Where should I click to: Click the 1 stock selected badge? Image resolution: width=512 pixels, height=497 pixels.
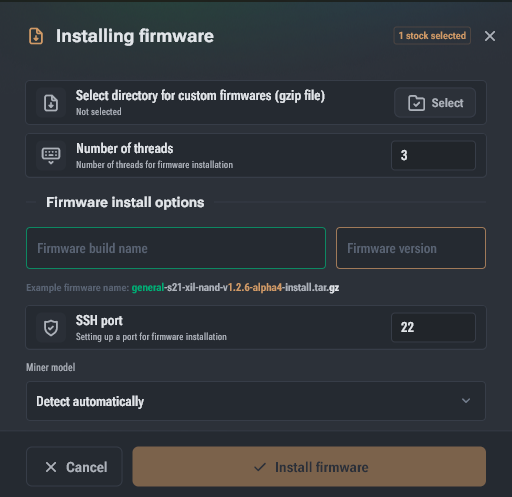tap(432, 36)
